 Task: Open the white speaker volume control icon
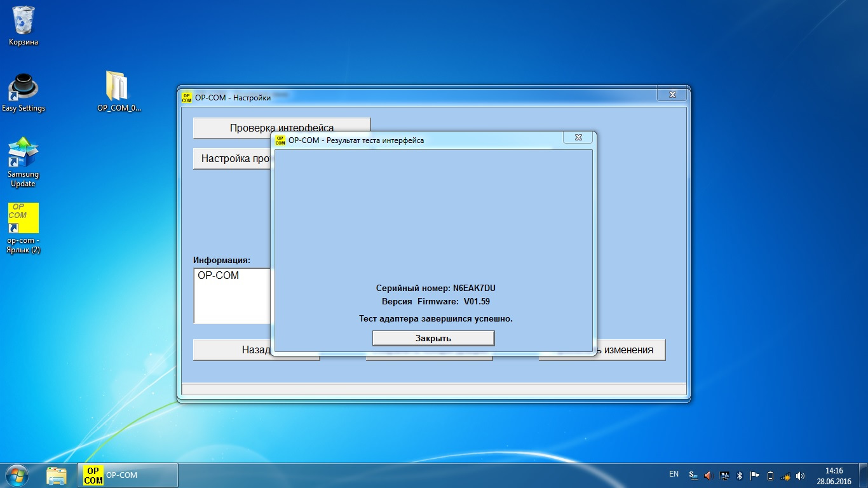coord(801,475)
